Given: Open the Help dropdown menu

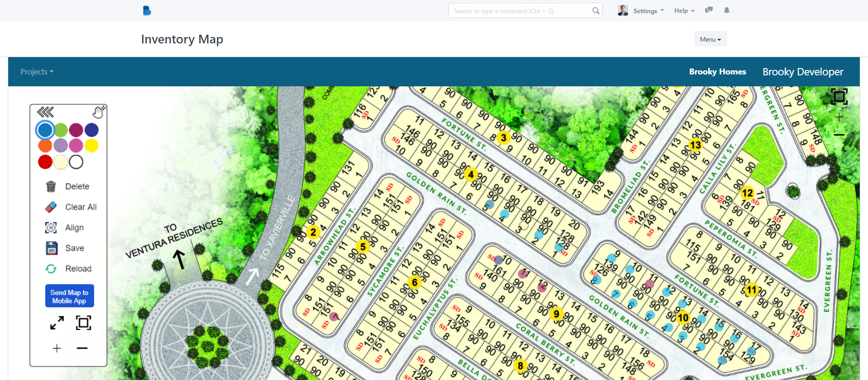Looking at the screenshot, I should 684,11.
